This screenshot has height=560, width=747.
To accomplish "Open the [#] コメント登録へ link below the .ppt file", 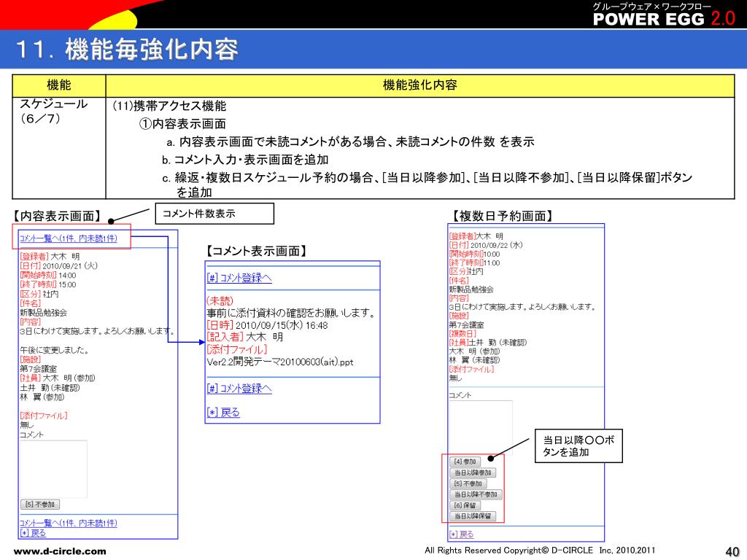I will coord(239,389).
